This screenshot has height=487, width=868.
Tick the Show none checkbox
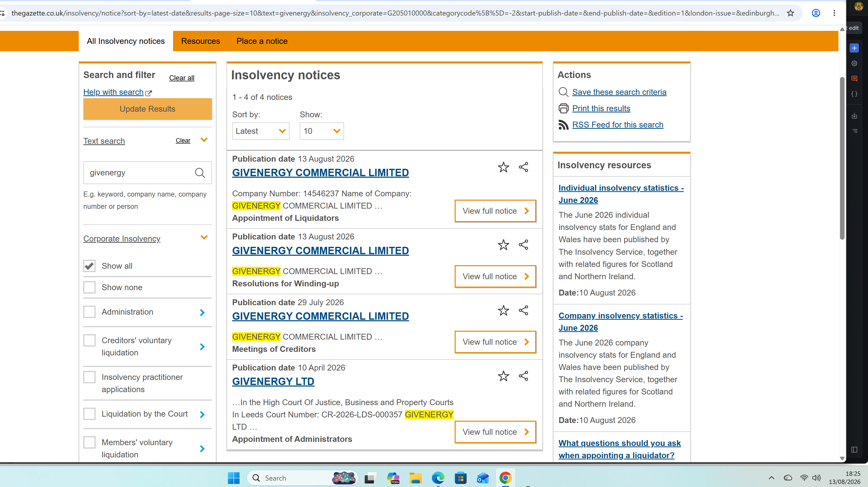tap(89, 287)
